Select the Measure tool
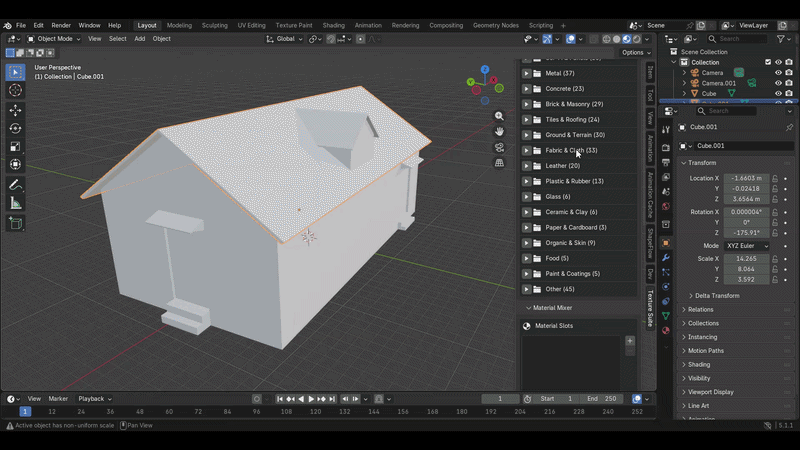 point(15,203)
